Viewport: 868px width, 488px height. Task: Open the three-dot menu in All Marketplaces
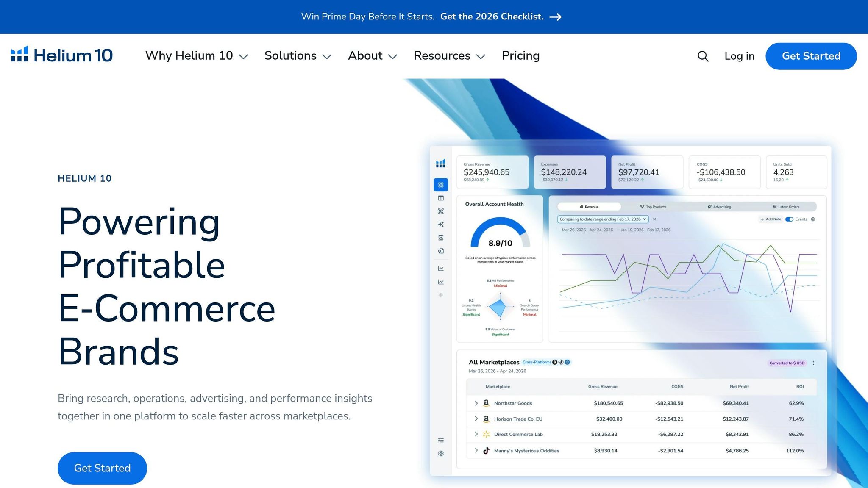click(x=813, y=363)
